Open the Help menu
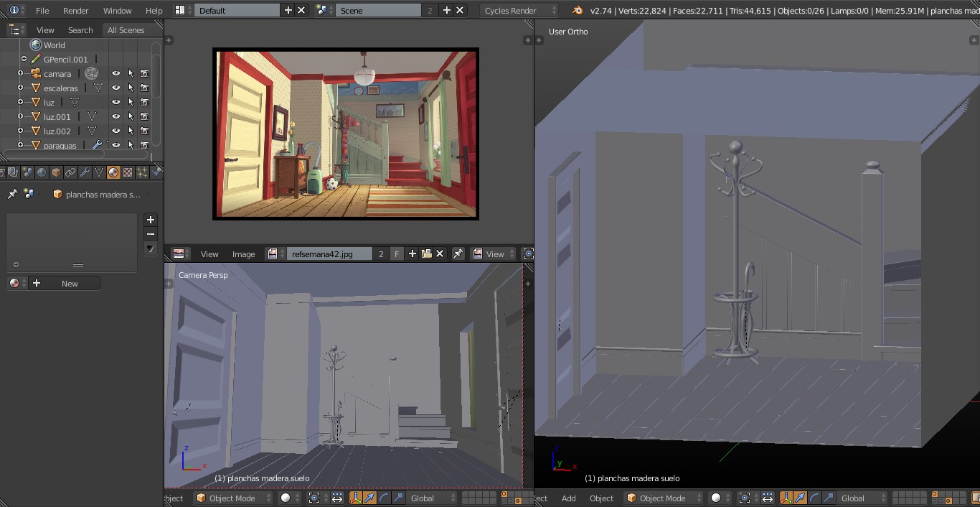 (154, 10)
